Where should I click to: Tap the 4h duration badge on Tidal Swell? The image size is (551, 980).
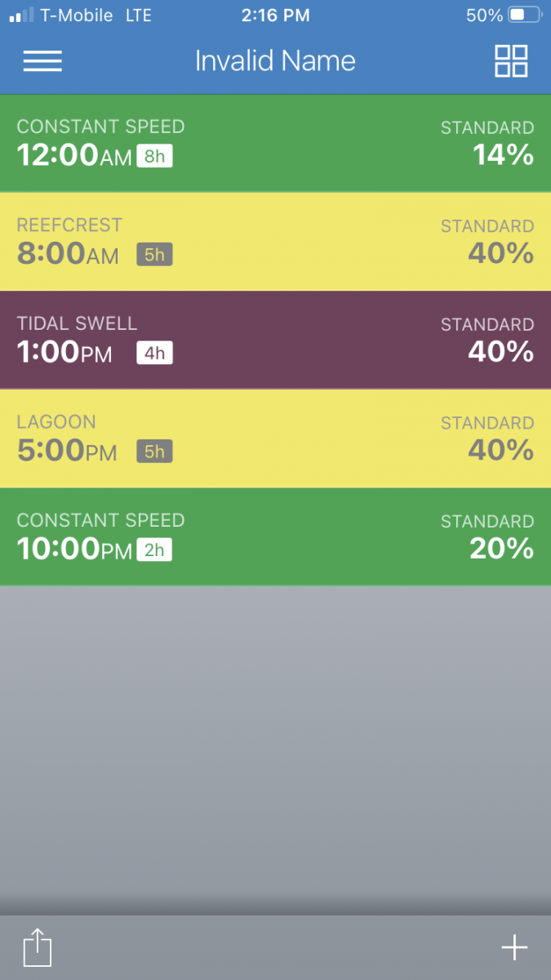click(x=154, y=353)
